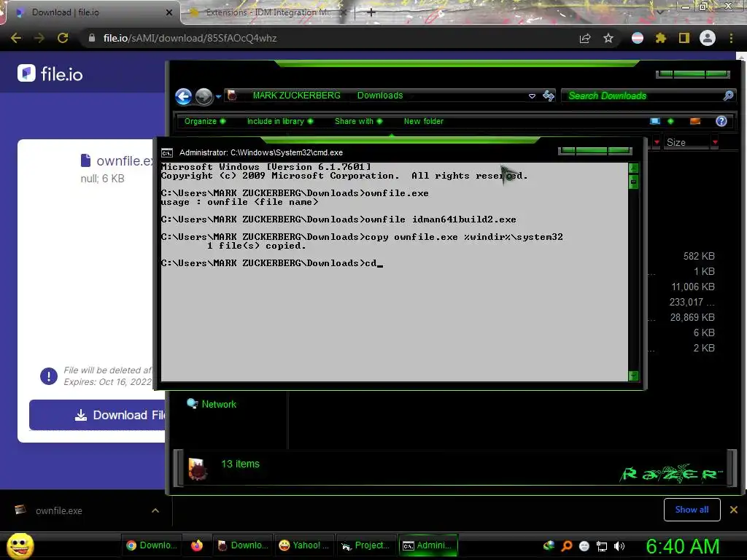Click the Search Downloads field
The image size is (747, 560).
pyautogui.click(x=643, y=96)
